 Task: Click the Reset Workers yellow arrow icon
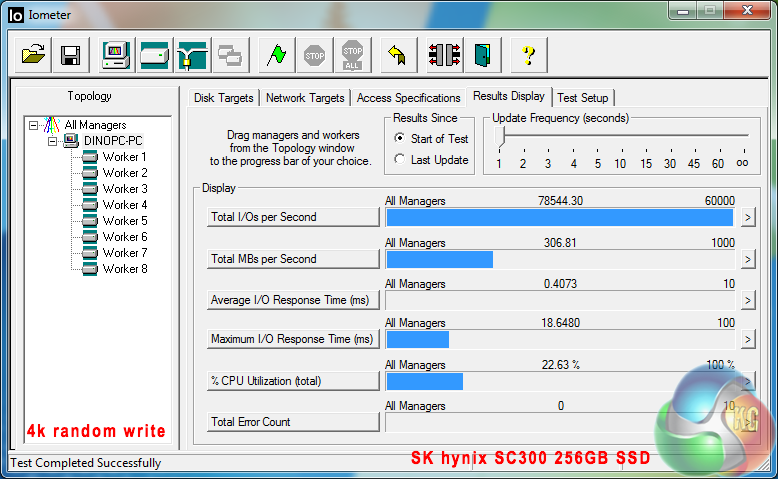point(397,55)
